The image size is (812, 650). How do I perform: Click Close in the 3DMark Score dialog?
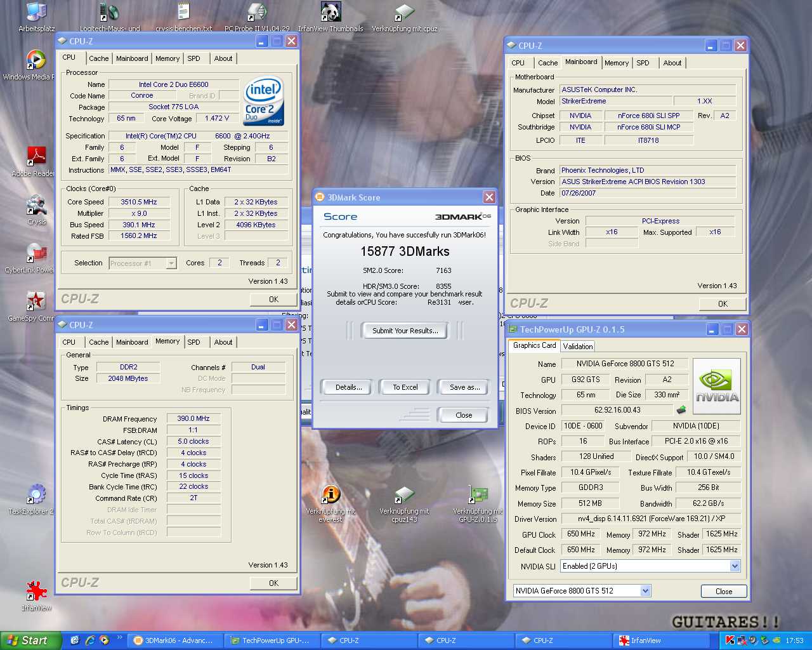(464, 415)
